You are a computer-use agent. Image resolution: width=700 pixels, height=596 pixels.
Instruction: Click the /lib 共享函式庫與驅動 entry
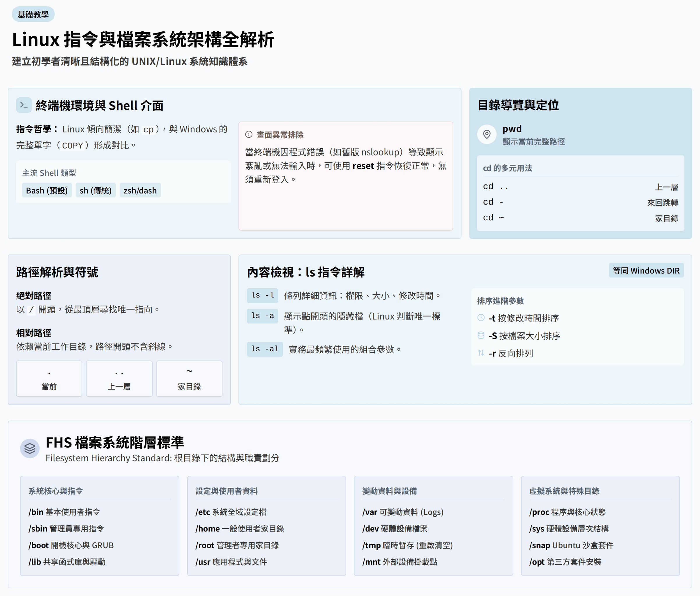pyautogui.click(x=67, y=562)
